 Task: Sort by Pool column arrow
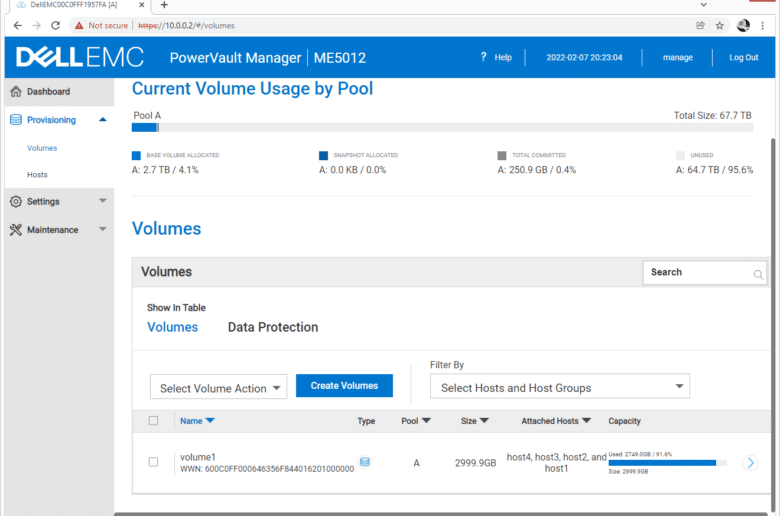[x=426, y=420]
